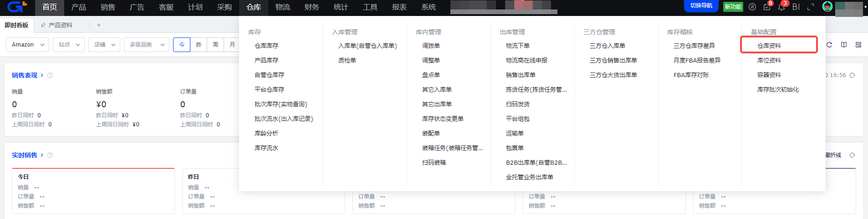This screenshot has width=868, height=219.
Task: Open 产品库存 menu entry
Action: (266, 60)
